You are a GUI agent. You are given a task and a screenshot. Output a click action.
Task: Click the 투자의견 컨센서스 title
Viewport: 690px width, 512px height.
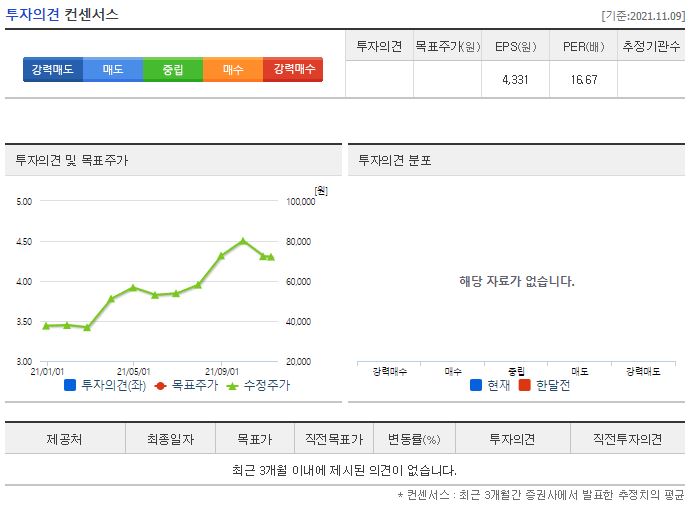[62, 15]
